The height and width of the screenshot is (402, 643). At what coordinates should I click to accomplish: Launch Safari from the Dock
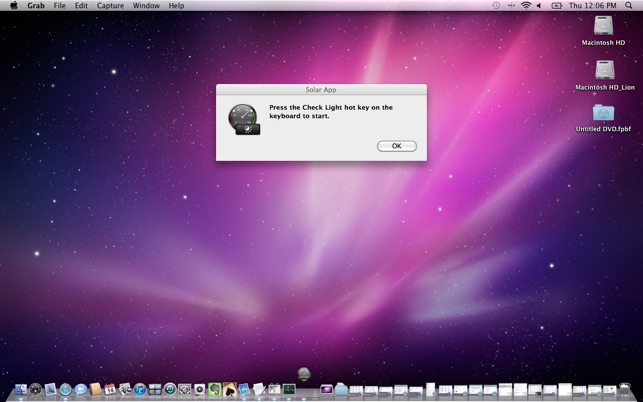pyautogui.click(x=66, y=389)
